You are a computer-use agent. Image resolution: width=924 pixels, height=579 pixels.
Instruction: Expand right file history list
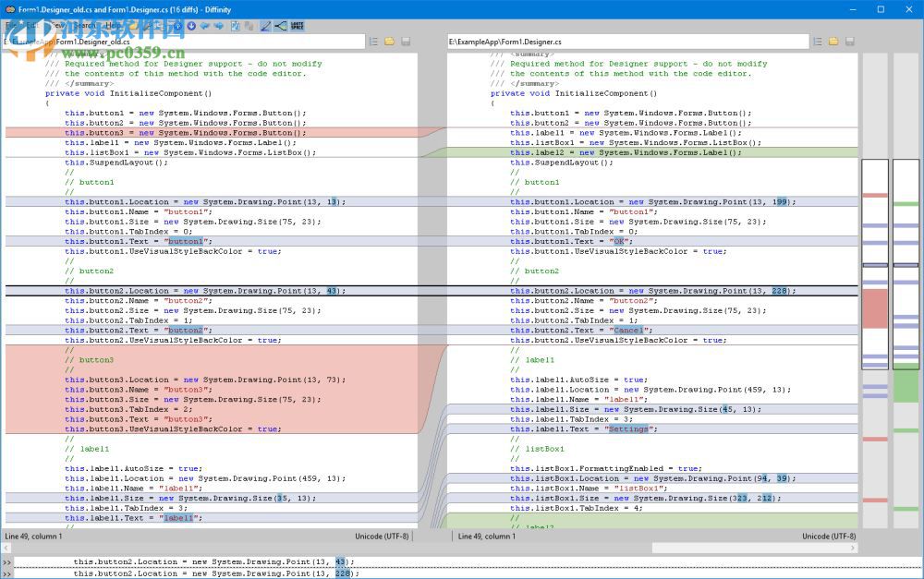pos(818,42)
